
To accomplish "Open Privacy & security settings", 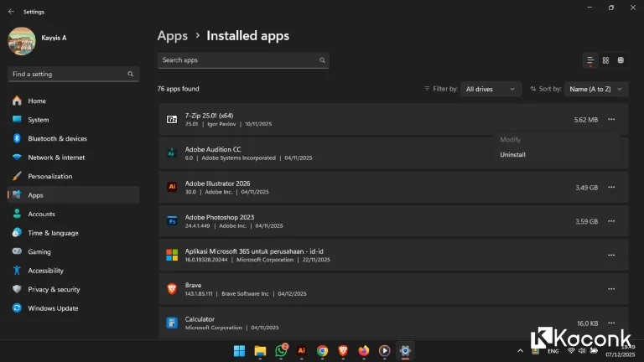I will [x=73, y=290].
